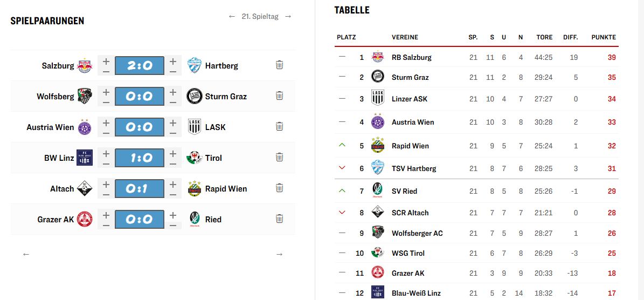Viewport: 644px width, 300px height.
Task: Increase Rapid Wien away goals
Action: click(172, 184)
